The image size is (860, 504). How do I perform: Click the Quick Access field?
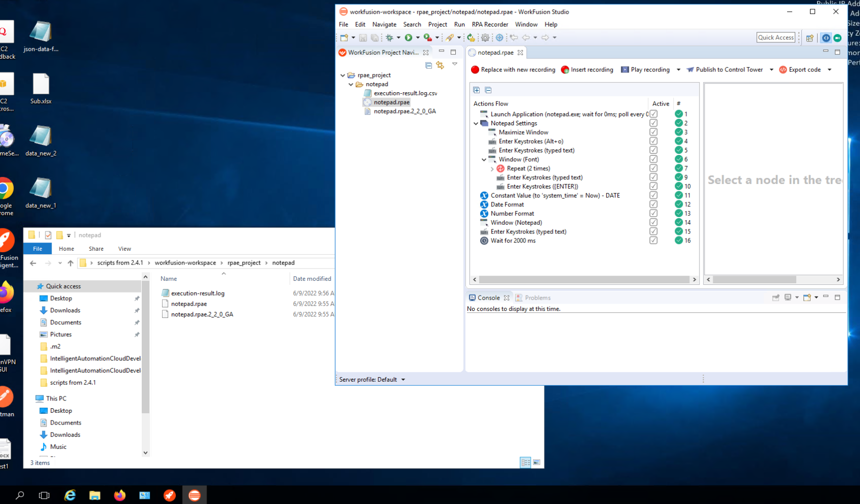pyautogui.click(x=776, y=37)
